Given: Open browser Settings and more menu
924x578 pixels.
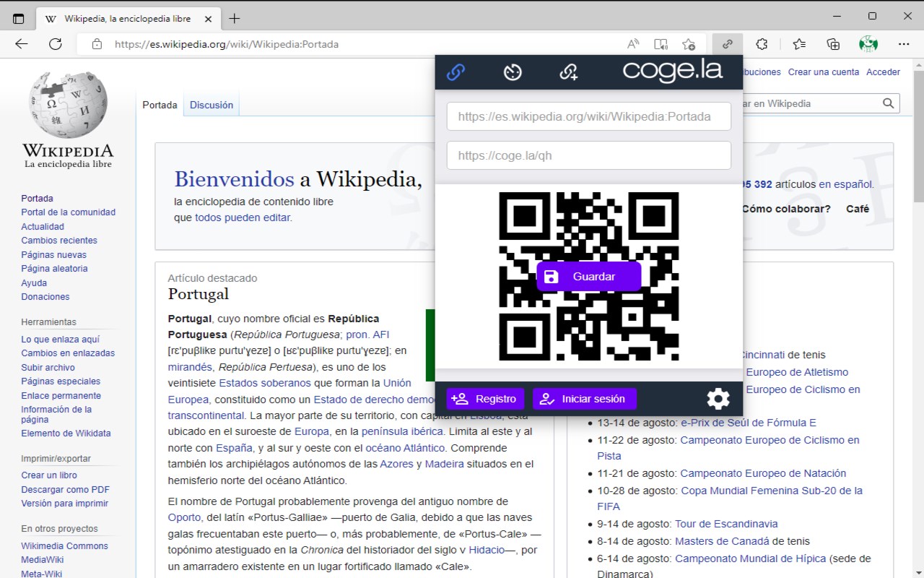Looking at the screenshot, I should click(x=905, y=44).
